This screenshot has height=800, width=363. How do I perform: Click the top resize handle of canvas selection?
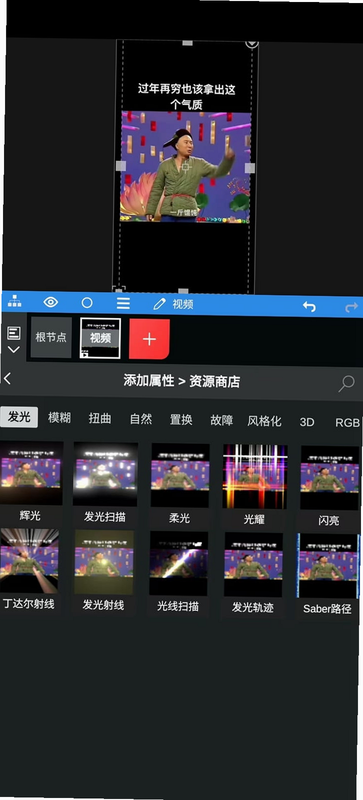coord(187,43)
